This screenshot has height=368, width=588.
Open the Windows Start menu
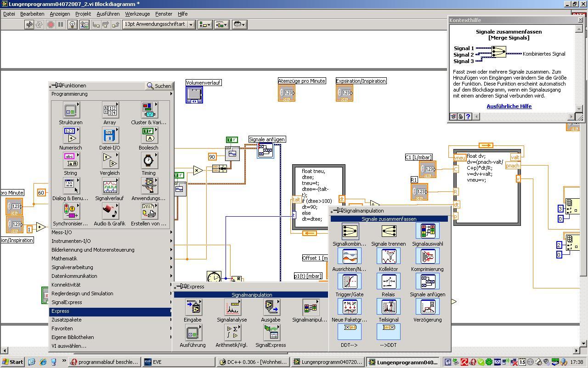13,362
